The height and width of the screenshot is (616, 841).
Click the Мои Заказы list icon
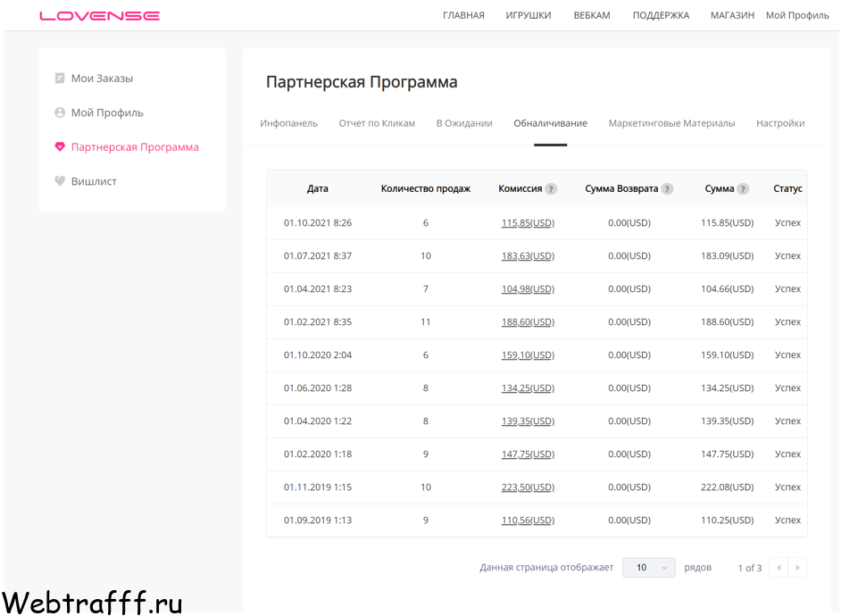60,79
